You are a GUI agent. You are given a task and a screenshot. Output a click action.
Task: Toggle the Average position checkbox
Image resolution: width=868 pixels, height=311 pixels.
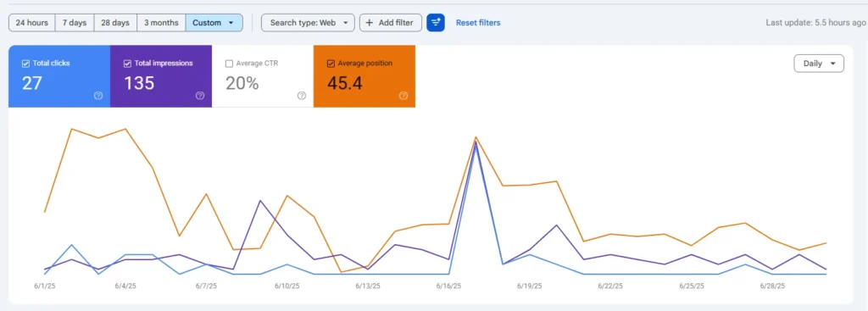tap(331, 64)
